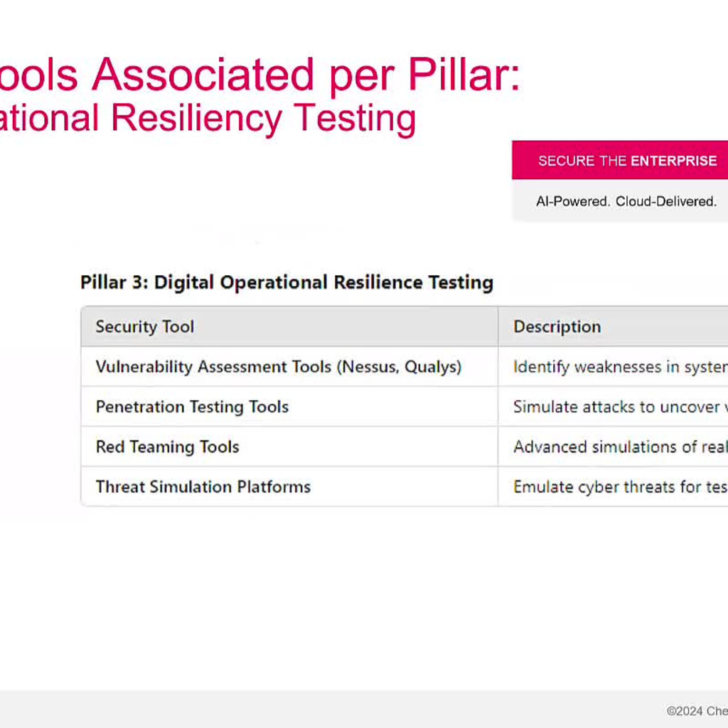Select the subtitle 'ational Resiliency Testing'
Viewport: 728px width, 728px height.
coord(206,118)
